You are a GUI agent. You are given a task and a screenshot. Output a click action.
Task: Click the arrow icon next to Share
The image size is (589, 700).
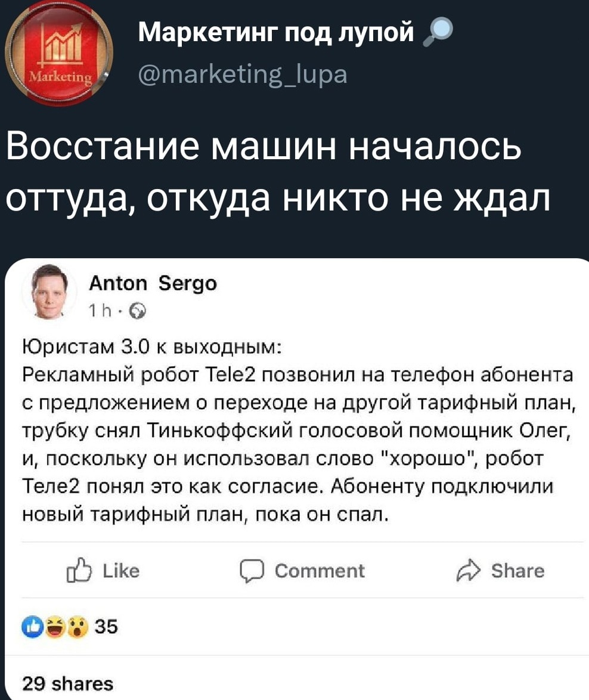[x=469, y=571]
